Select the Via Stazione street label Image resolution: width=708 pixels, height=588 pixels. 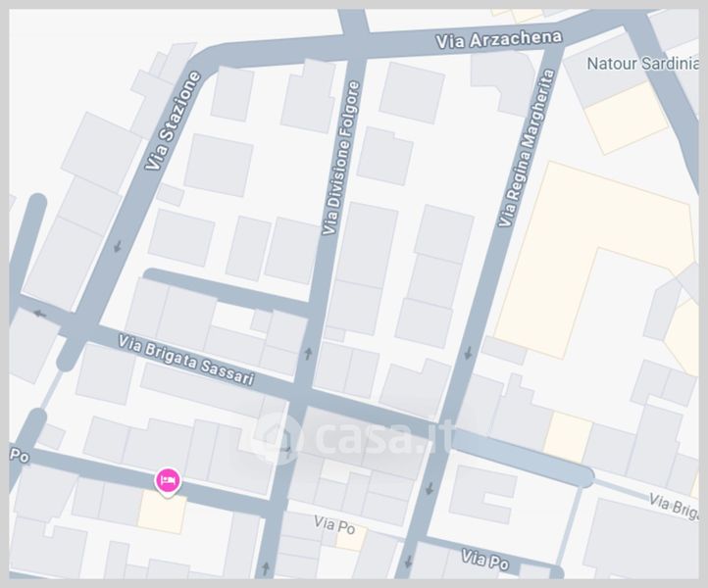tap(173, 121)
